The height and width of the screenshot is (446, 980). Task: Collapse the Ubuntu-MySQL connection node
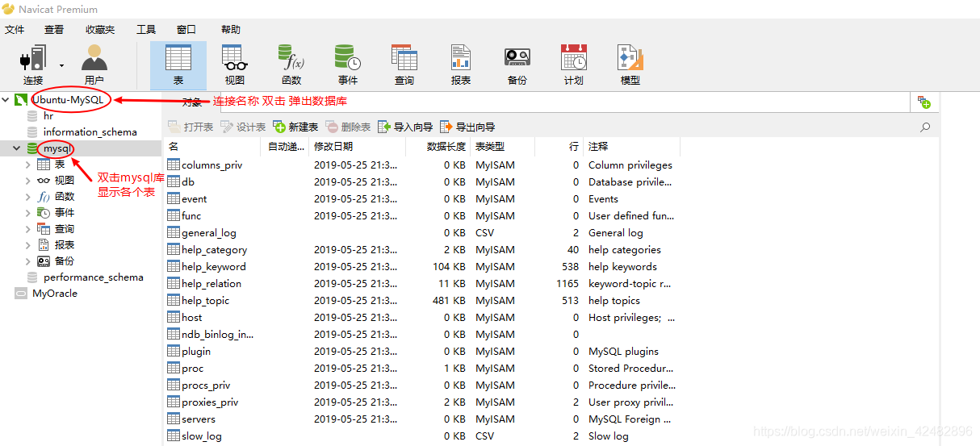6,100
